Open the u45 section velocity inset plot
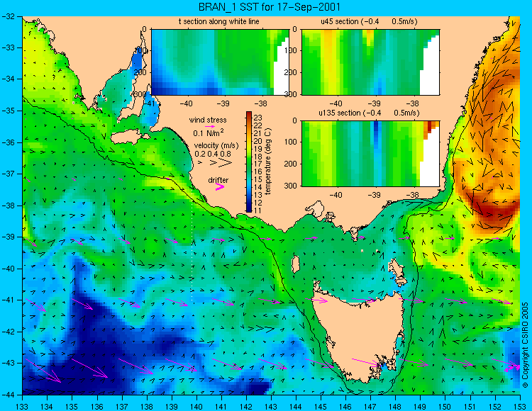 370,62
